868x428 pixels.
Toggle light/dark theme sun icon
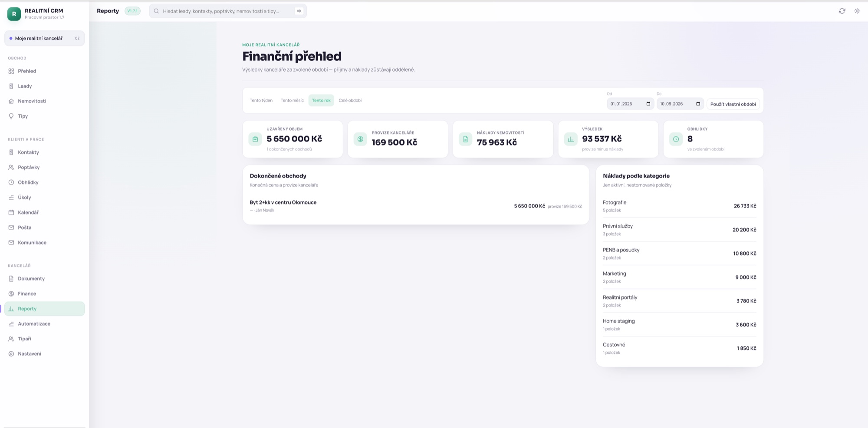point(857,11)
